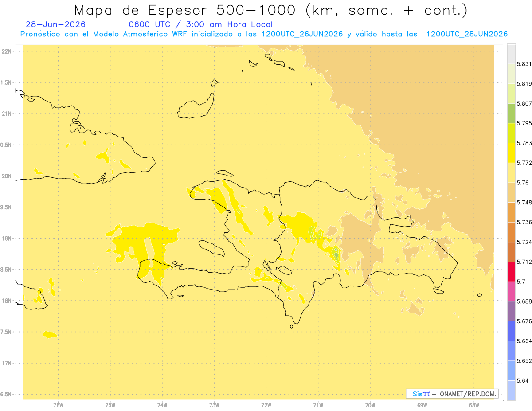
Task: Click the longitude label 70W
Action: tap(370, 405)
